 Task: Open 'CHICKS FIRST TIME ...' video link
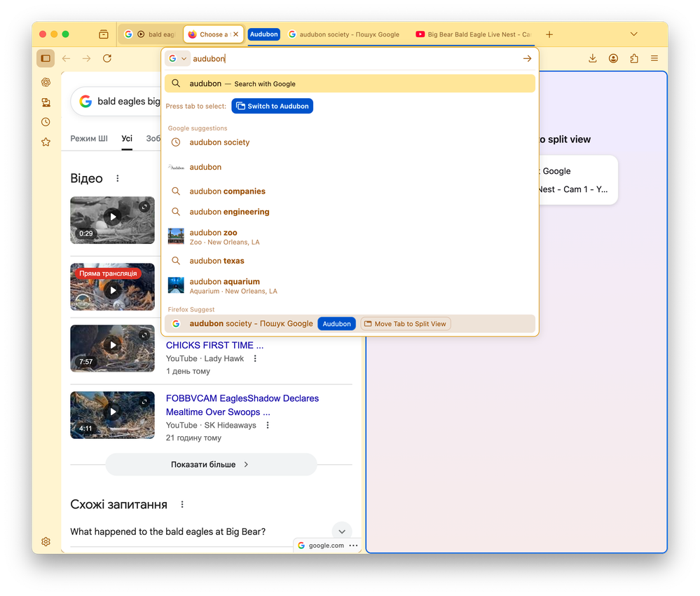coord(214,346)
